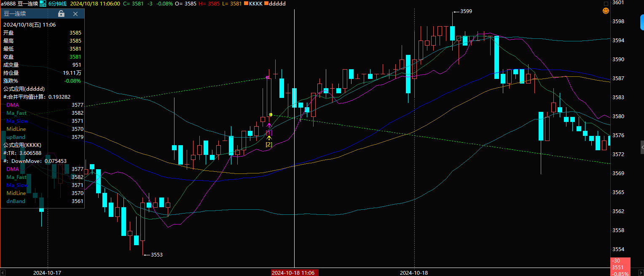Click the [1] magenta arrow signal marker
The height and width of the screenshot is (276, 644).
point(269,129)
